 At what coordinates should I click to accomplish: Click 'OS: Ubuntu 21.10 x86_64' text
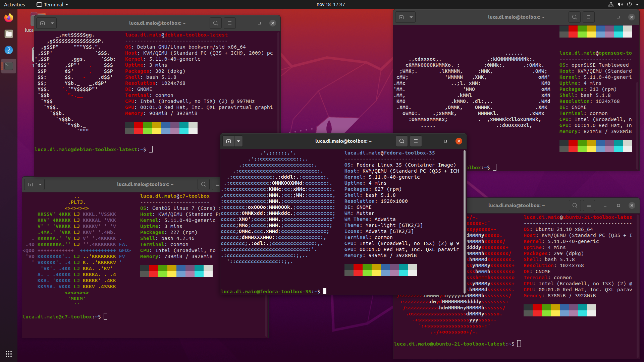[558, 229]
